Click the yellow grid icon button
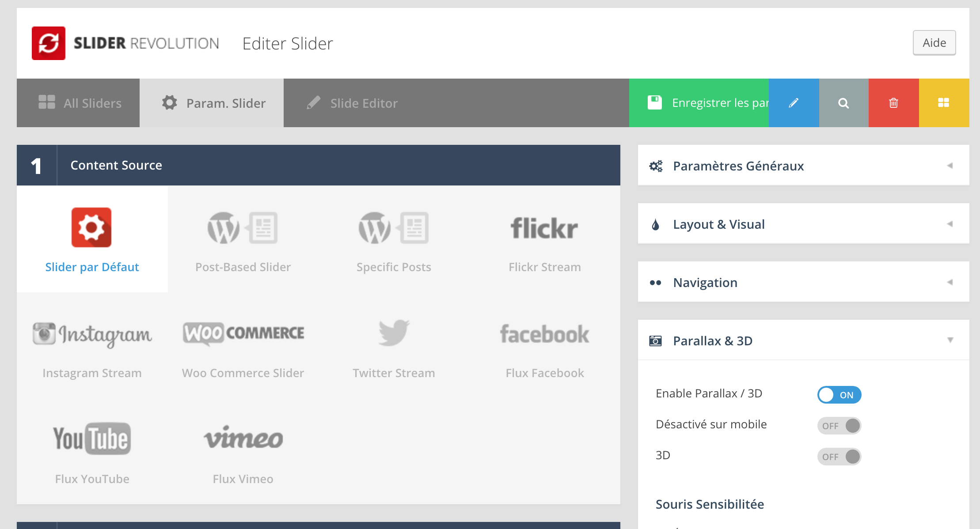The image size is (980, 529). pos(943,103)
